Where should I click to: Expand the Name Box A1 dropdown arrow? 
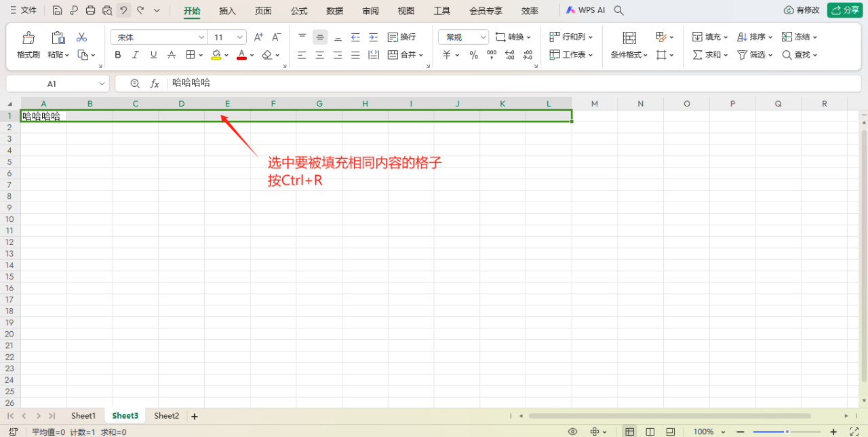102,83
